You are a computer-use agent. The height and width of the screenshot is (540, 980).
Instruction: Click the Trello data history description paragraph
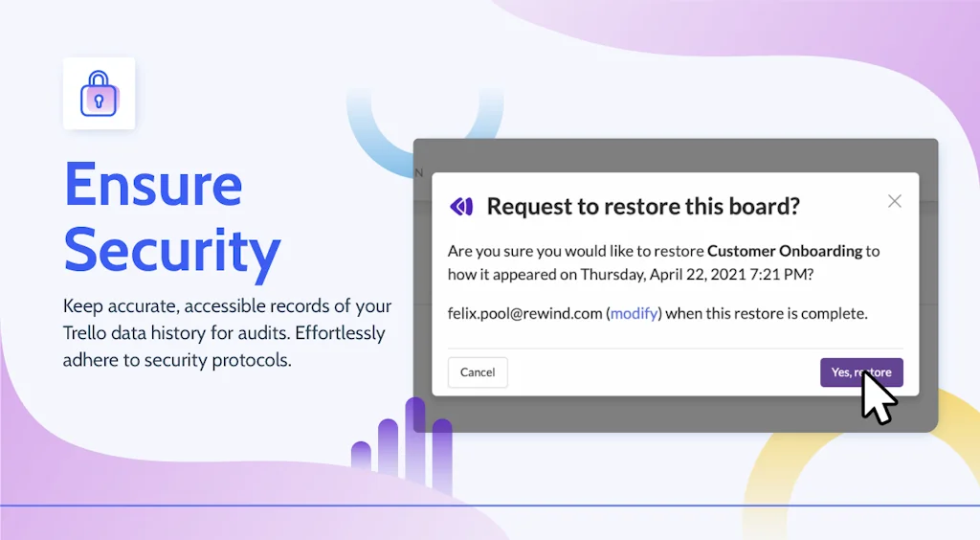pyautogui.click(x=227, y=320)
